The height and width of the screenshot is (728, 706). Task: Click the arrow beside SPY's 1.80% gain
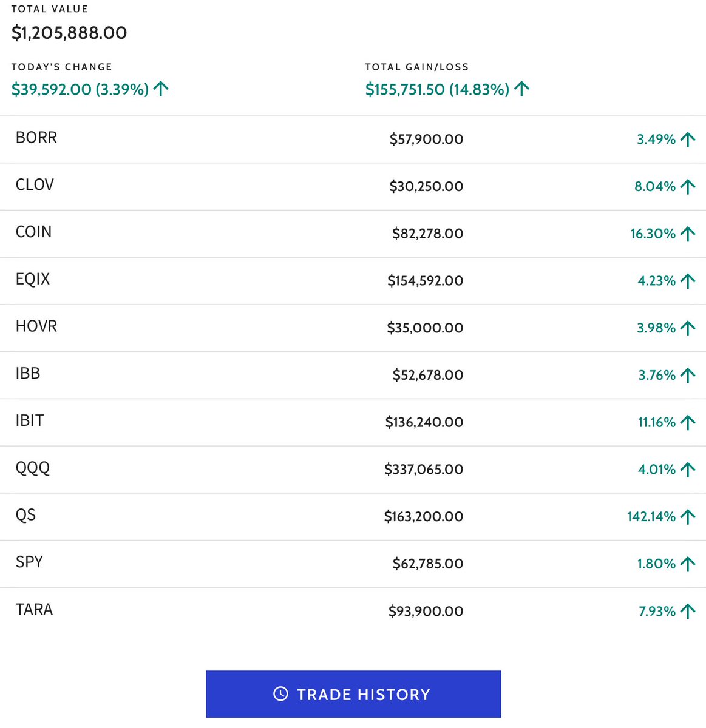pos(687,563)
